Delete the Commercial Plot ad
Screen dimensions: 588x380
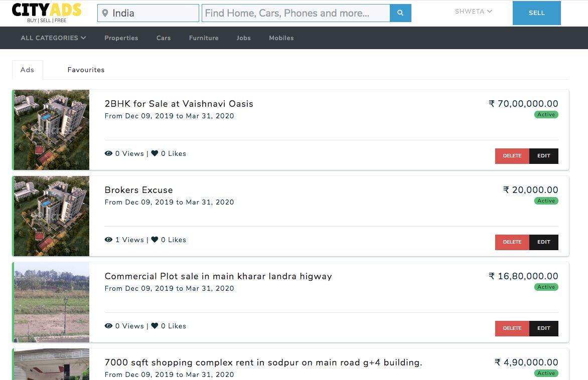pyautogui.click(x=512, y=328)
